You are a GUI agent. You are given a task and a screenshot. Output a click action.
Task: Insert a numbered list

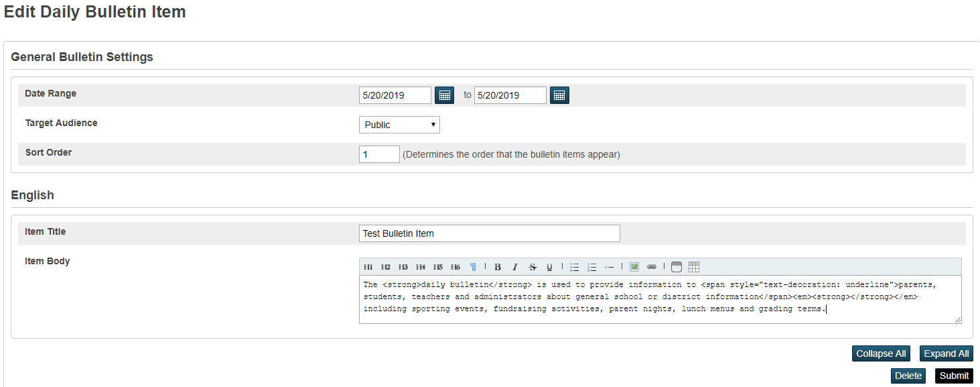click(x=592, y=267)
